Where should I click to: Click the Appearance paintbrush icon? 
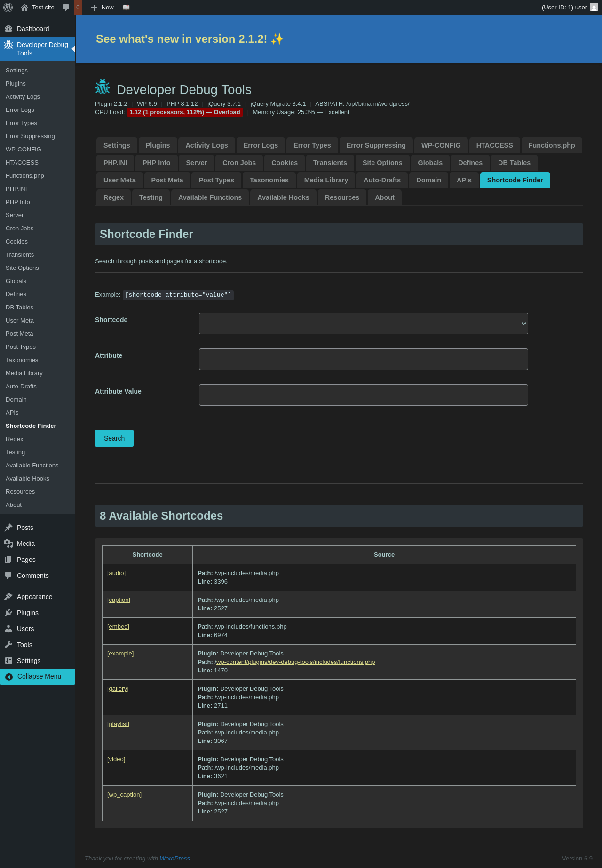(8, 597)
